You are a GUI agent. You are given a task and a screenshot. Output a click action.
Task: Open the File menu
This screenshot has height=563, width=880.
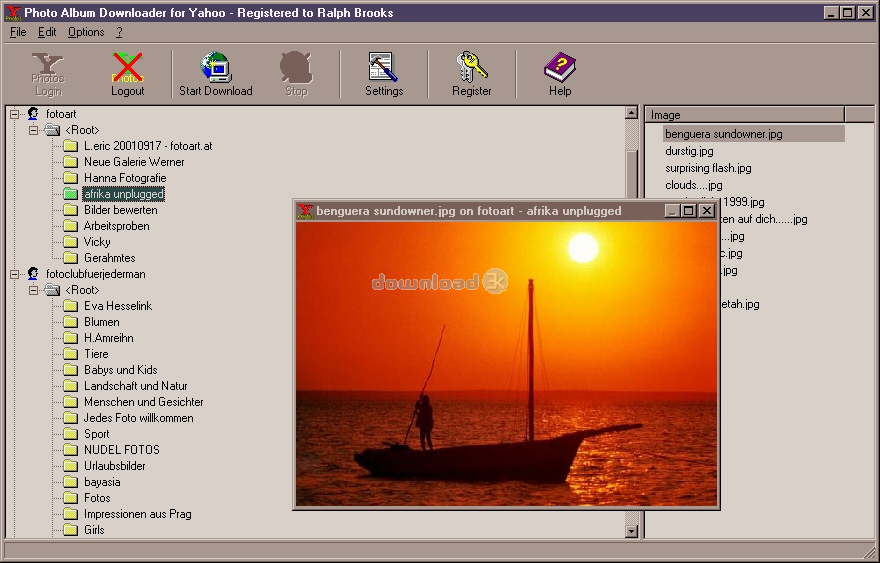[x=18, y=32]
